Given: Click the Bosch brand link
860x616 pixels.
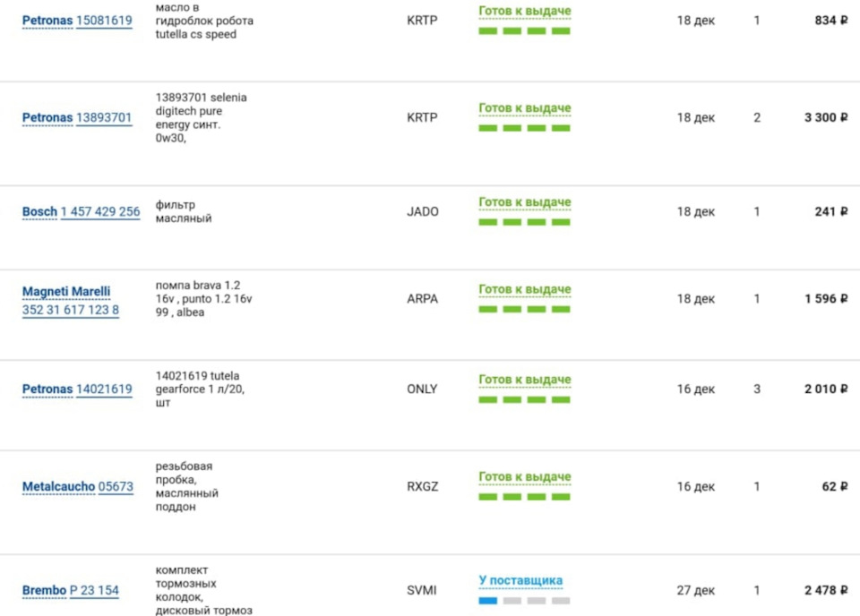Looking at the screenshot, I should [x=39, y=212].
